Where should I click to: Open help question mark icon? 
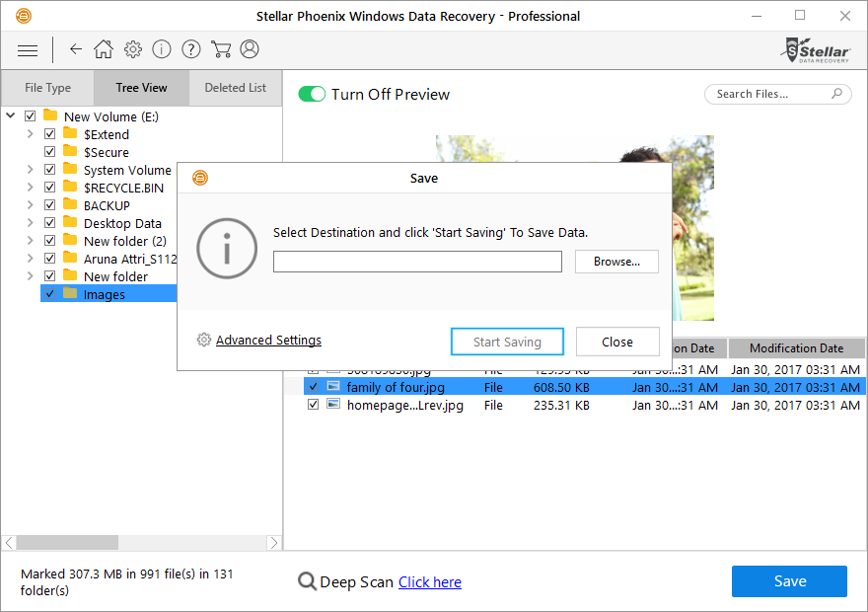[x=191, y=49]
